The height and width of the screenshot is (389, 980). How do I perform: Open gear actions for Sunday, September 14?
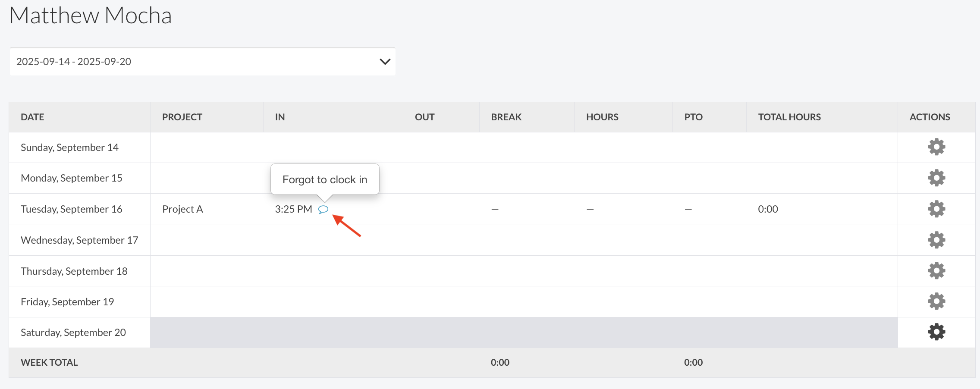point(936,147)
